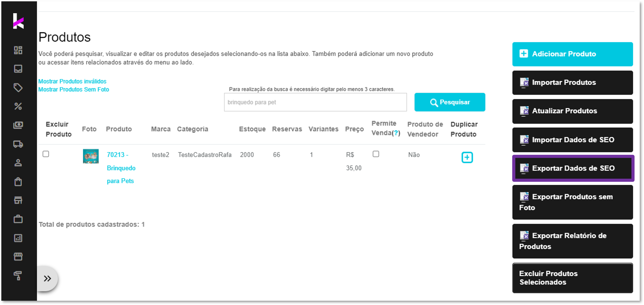Click the Categoria column header
644x305 pixels.
pyautogui.click(x=193, y=129)
